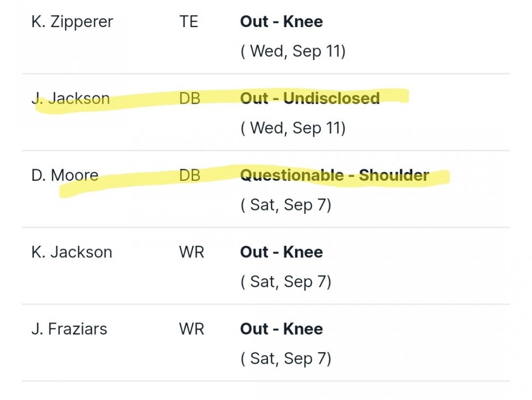Click Out - Knee status for K. Jackson
This screenshot has width=532, height=400.
281,252
